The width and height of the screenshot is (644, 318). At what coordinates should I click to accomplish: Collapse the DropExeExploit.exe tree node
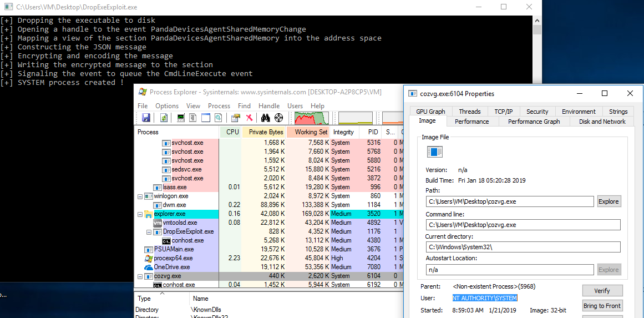click(x=149, y=232)
